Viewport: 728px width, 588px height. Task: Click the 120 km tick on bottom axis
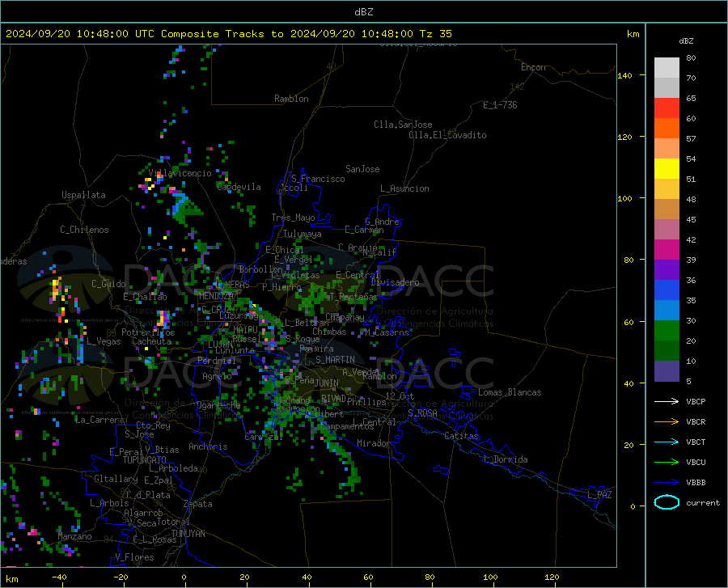point(552,577)
